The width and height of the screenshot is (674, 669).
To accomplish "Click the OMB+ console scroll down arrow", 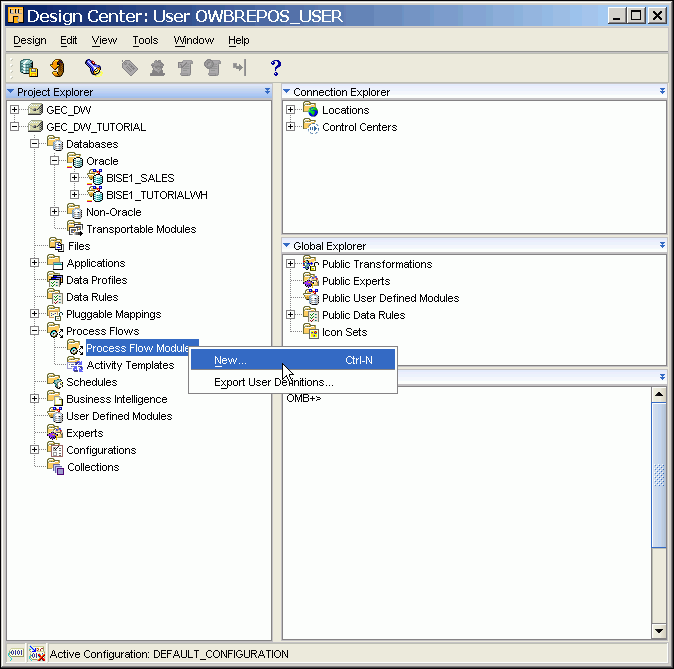I will click(x=659, y=631).
